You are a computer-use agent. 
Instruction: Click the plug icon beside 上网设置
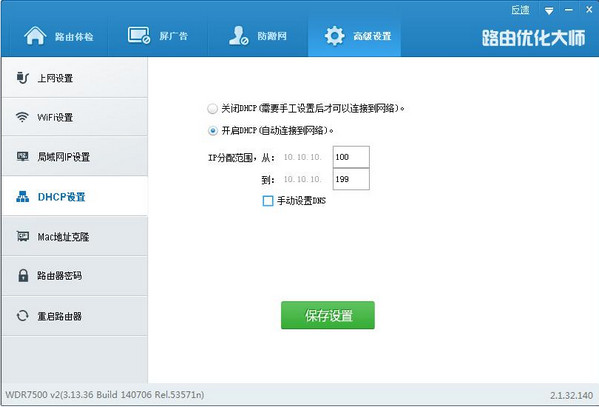click(23, 78)
